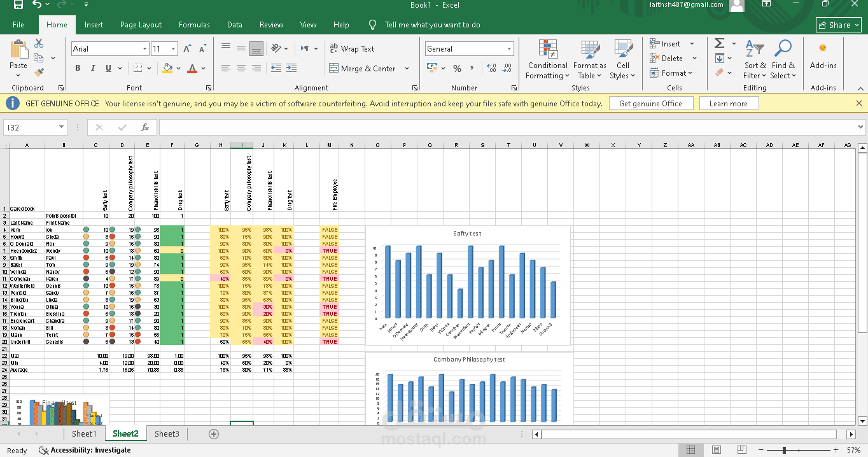Open the Sheet3 worksheet tab
Screen dimensions: 868x457
point(167,434)
